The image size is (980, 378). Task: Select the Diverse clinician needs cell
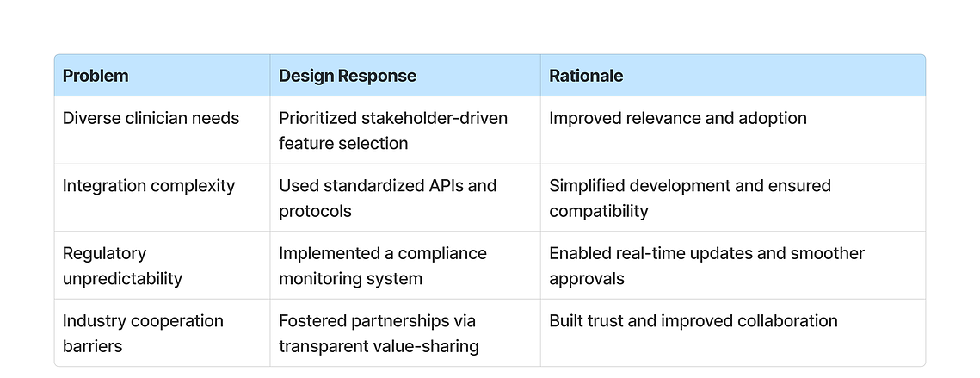tap(162, 130)
